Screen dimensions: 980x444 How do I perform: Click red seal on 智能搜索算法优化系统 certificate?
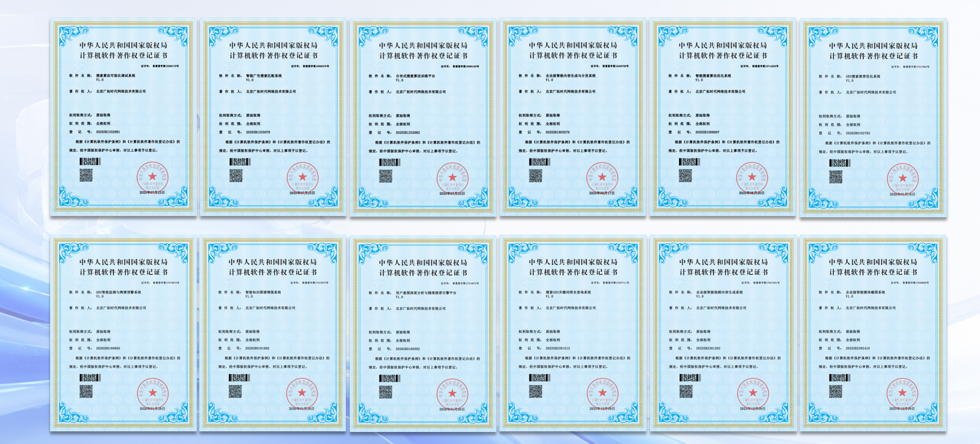[752, 177]
